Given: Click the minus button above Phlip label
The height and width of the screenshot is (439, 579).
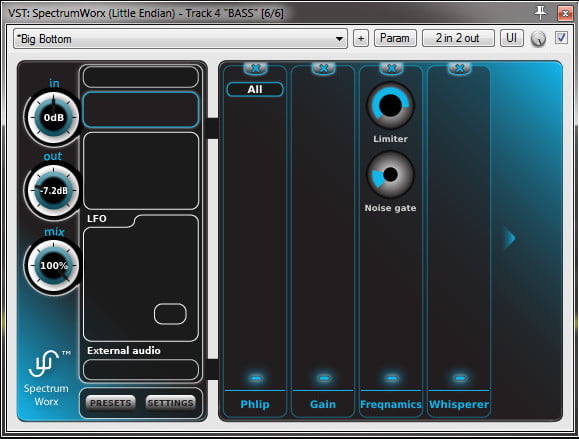Looking at the screenshot, I should click(x=256, y=378).
